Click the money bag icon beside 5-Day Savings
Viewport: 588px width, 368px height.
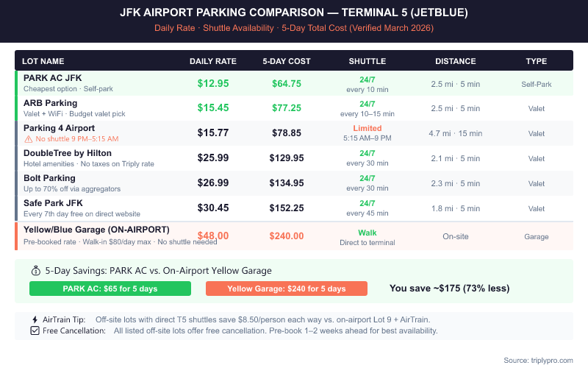pyautogui.click(x=35, y=270)
